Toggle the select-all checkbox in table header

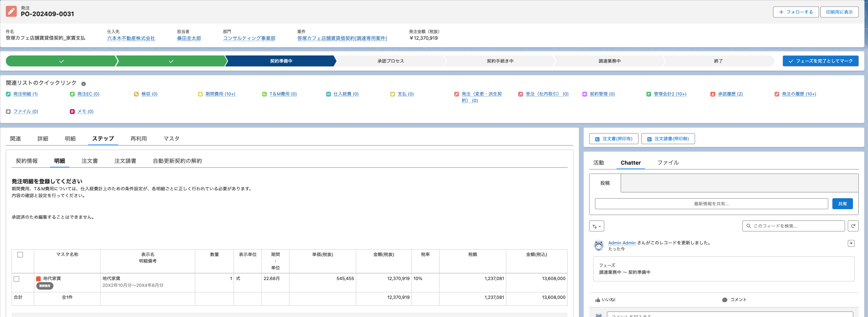[20, 255]
